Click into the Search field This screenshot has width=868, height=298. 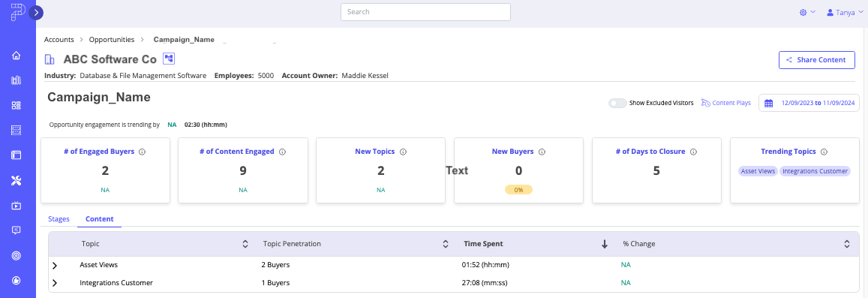(425, 11)
